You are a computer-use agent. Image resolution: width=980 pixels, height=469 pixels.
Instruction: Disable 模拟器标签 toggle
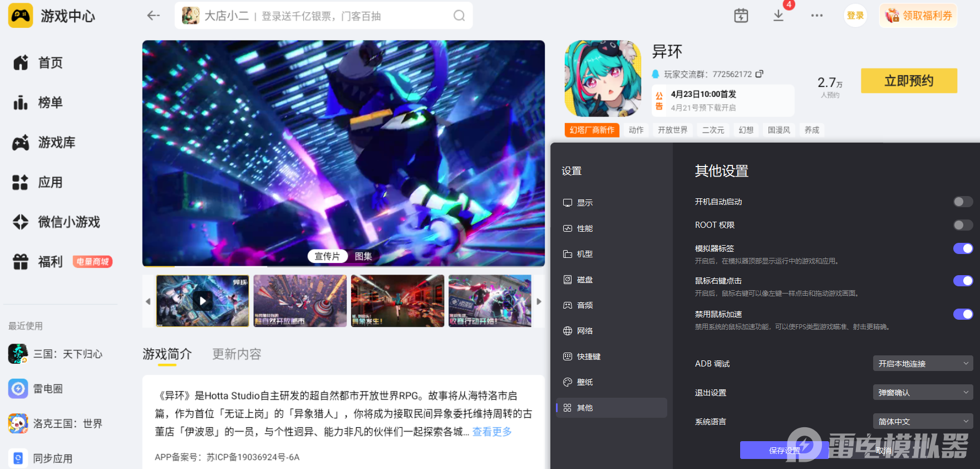[x=963, y=248]
